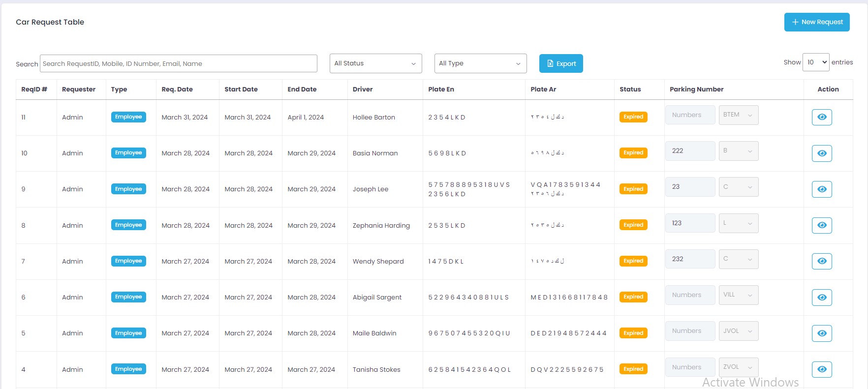
Task: Click end date April 1, 2024
Action: [306, 118]
